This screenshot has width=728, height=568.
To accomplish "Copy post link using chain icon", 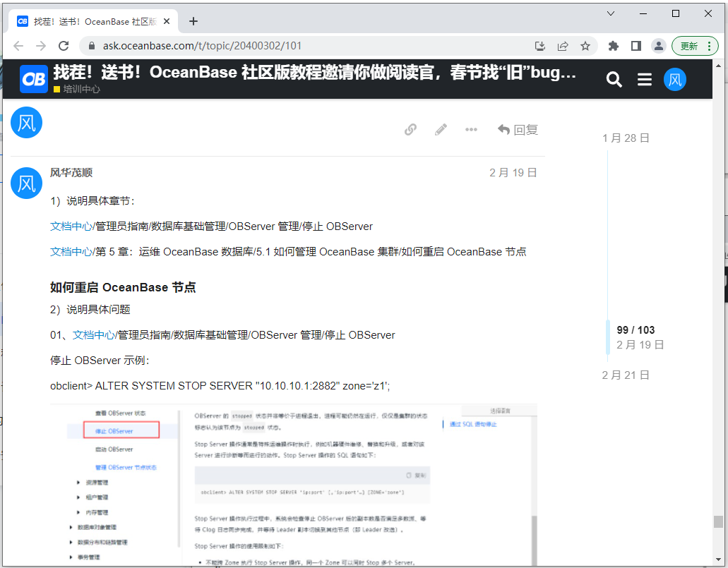I will [x=410, y=129].
